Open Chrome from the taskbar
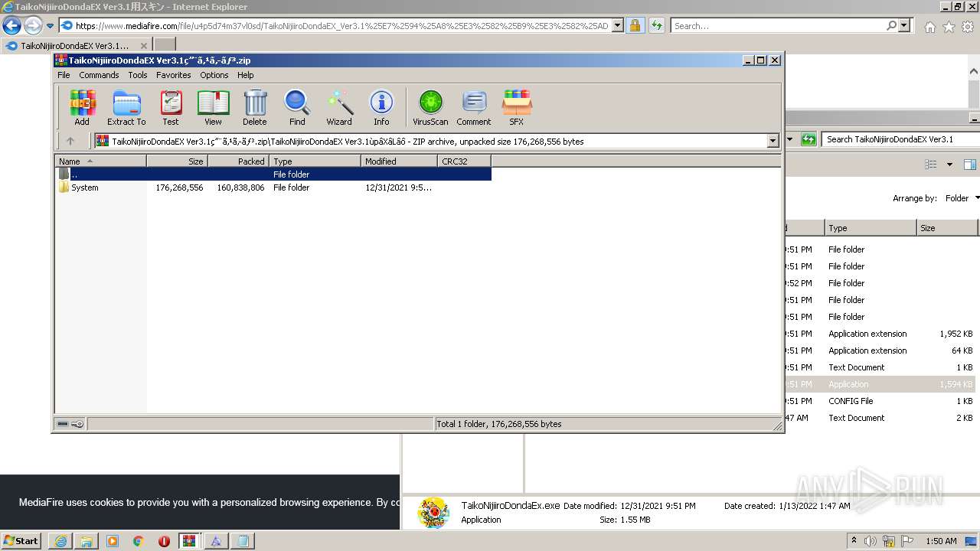Screen dimensions: 980x551 [x=139, y=541]
